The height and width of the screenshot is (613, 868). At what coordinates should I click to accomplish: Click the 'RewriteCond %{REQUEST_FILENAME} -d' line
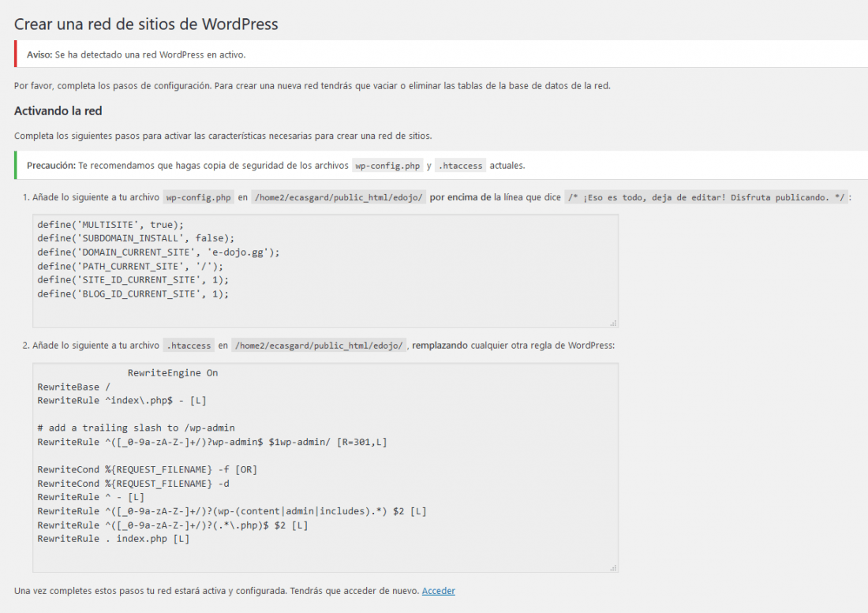point(133,484)
